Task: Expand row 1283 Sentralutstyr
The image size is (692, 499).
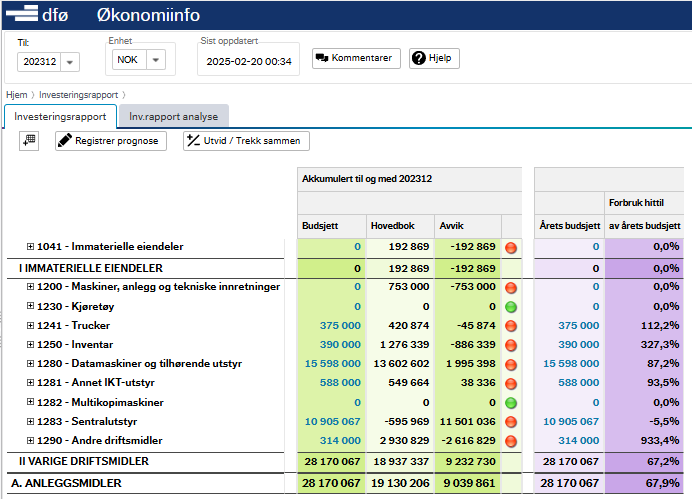Action: coord(30,421)
